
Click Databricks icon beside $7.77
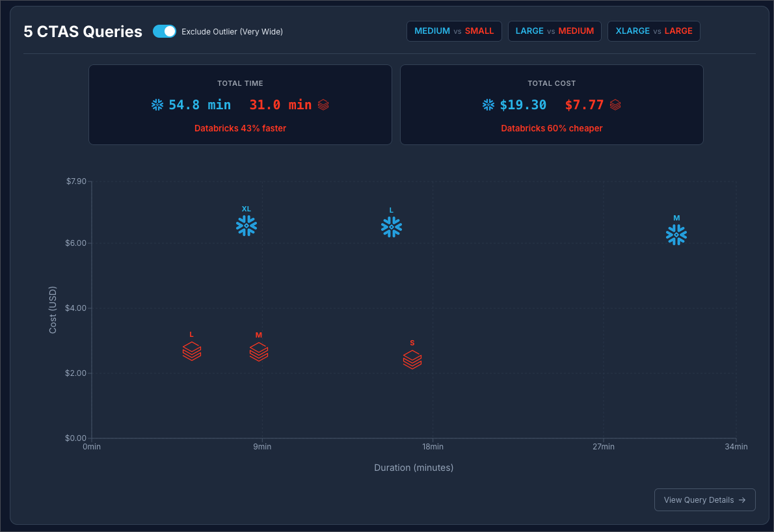pyautogui.click(x=615, y=105)
